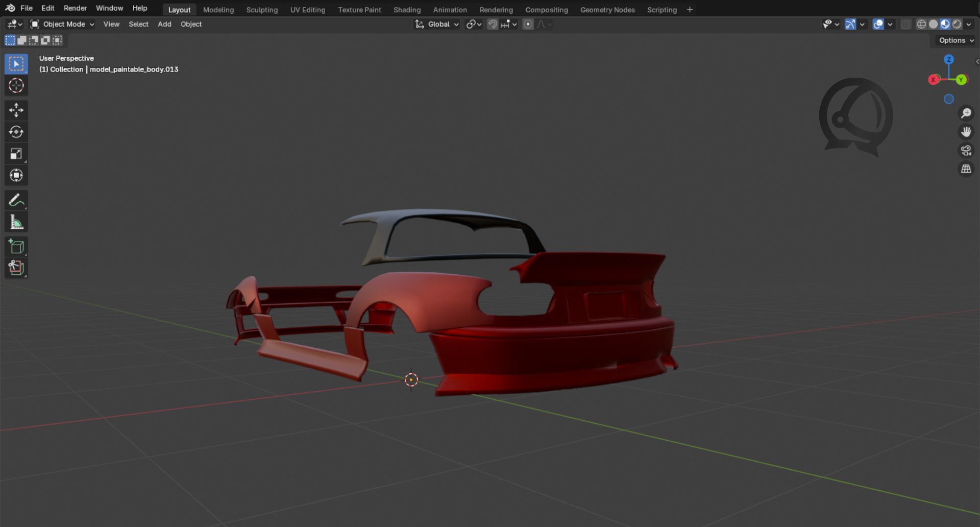Toggle proportional editing
Screen dimensions: 980x527
tap(527, 24)
